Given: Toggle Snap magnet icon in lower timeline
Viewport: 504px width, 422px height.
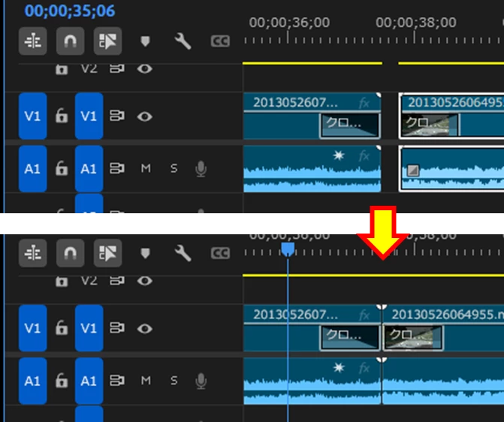Looking at the screenshot, I should tap(70, 253).
